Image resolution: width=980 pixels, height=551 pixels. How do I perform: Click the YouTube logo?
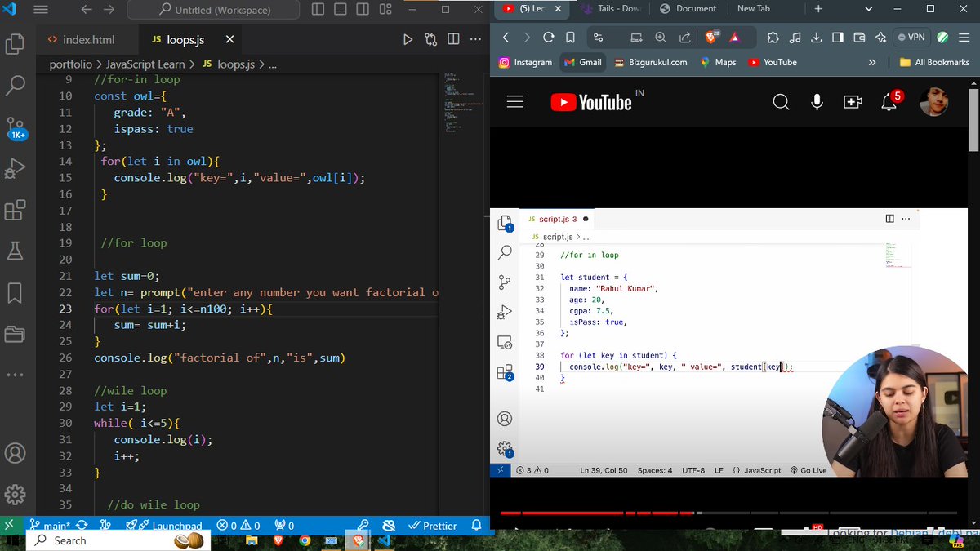pos(591,102)
